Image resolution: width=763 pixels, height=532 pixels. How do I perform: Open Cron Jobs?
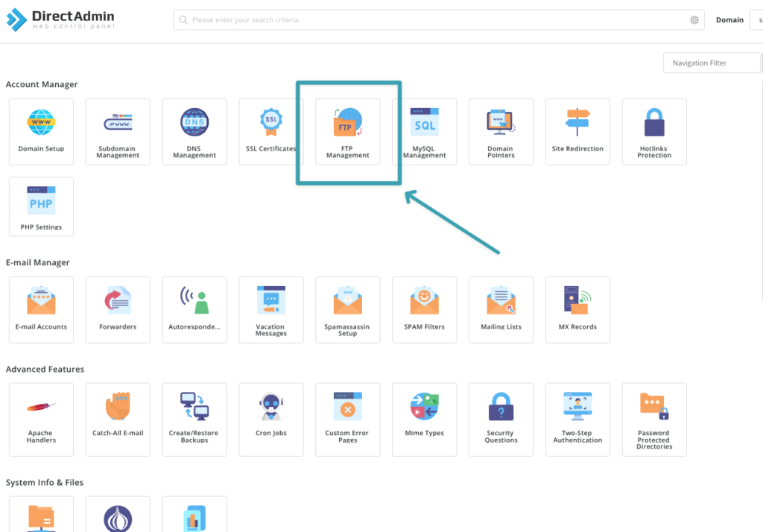tap(271, 419)
